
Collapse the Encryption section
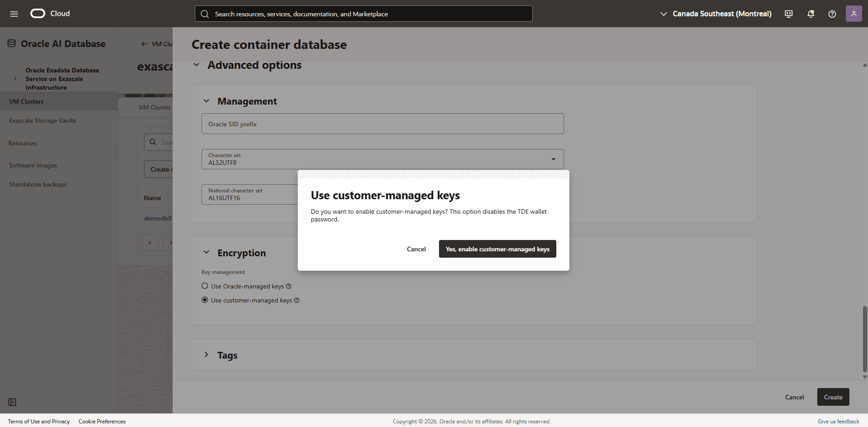pyautogui.click(x=206, y=252)
